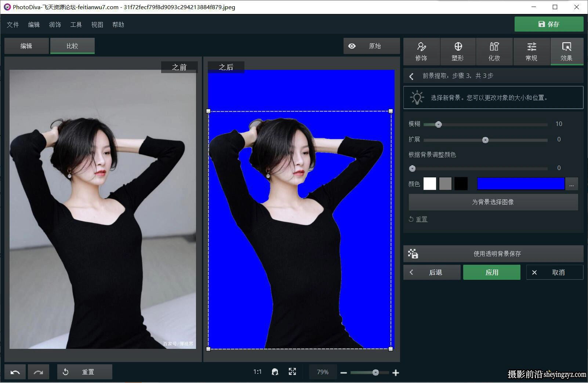Image resolution: width=588 pixels, height=383 pixels.
Task: Click the green 保存 save button
Action: coord(549,24)
